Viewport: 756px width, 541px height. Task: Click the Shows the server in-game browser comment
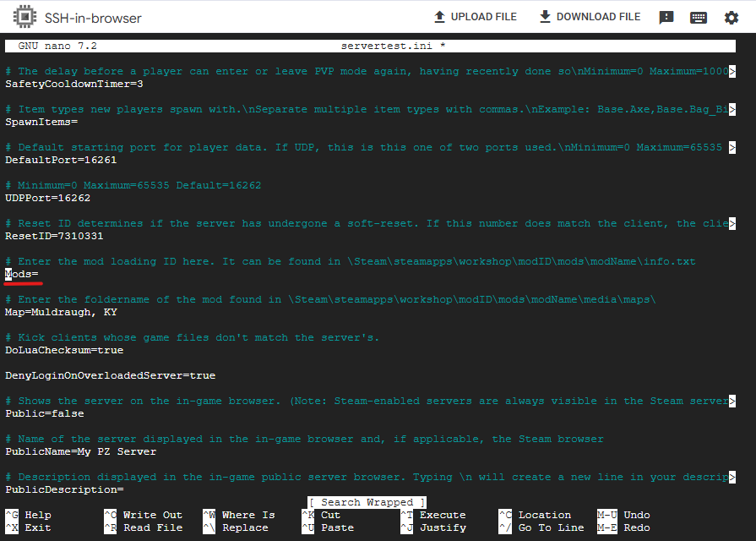(x=367, y=401)
